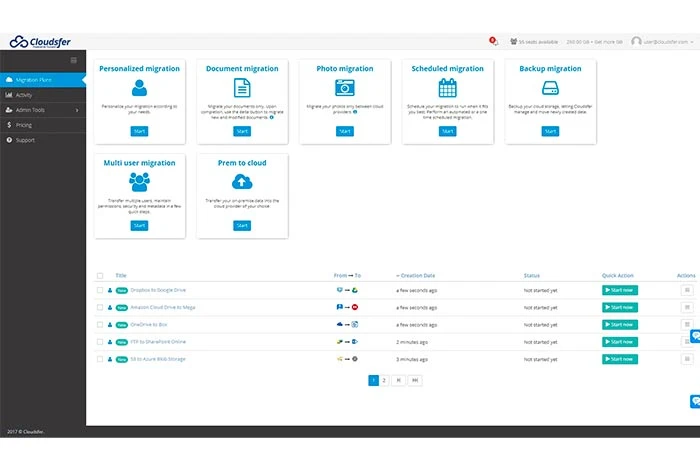Open Support in the sidebar

click(43, 140)
